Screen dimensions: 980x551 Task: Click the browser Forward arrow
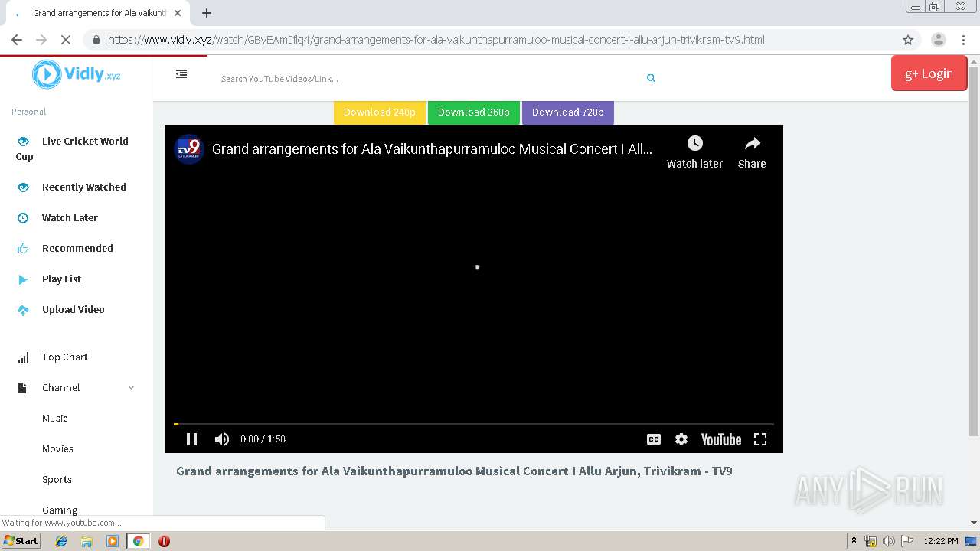[x=41, y=40]
